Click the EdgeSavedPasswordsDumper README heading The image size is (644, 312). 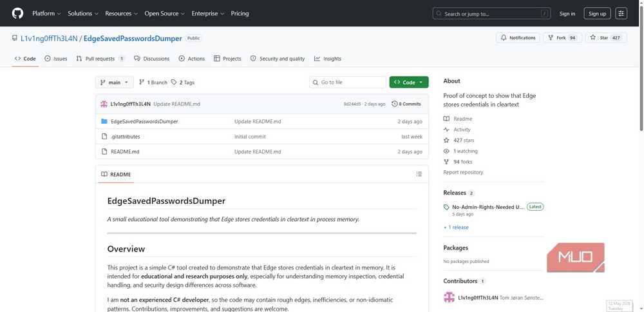166,201
